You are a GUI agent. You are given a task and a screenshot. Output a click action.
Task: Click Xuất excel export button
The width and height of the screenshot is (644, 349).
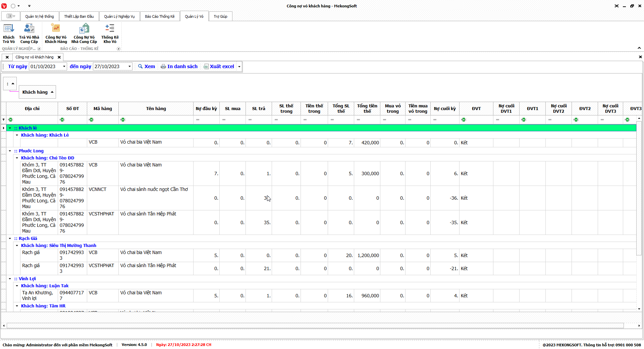[219, 66]
